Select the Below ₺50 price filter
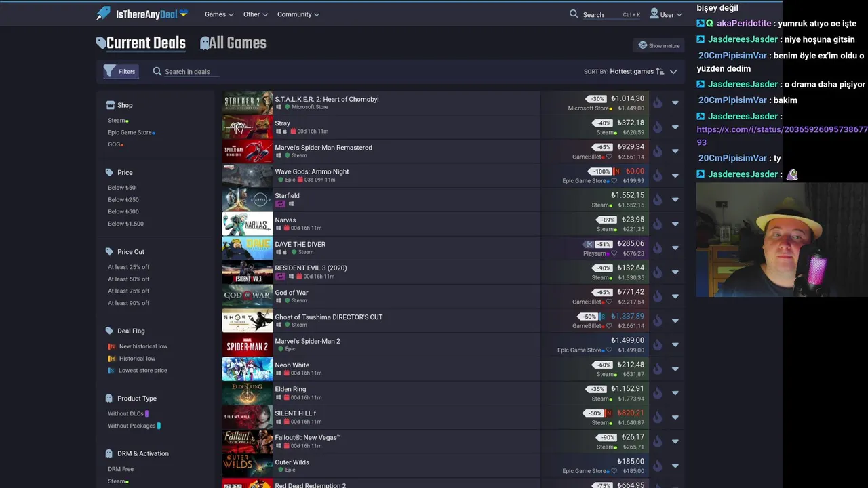The image size is (868, 488). (121, 188)
